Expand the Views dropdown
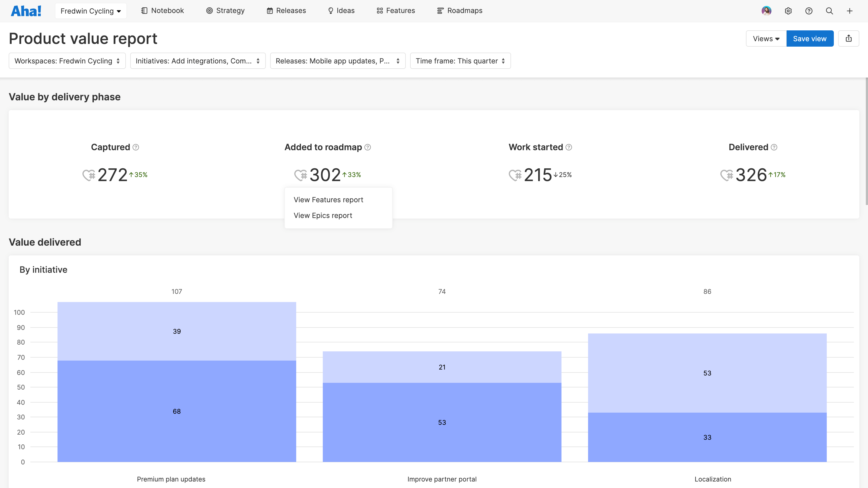Viewport: 868px width, 488px height. pos(765,38)
